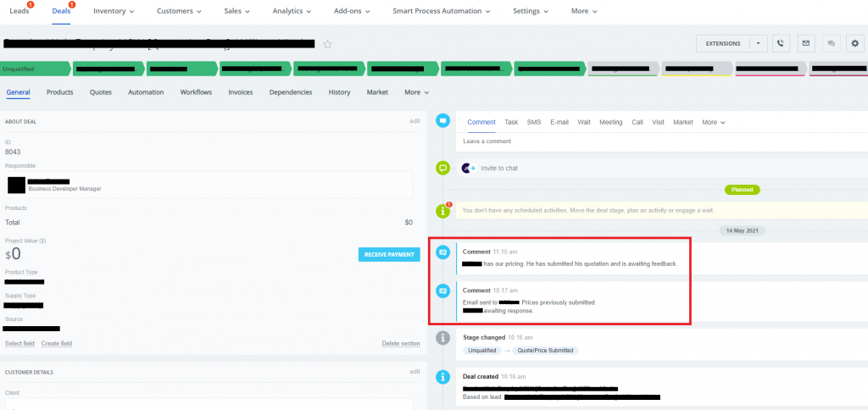Open the Analytics menu dropdown
The image size is (868, 410).
click(291, 11)
